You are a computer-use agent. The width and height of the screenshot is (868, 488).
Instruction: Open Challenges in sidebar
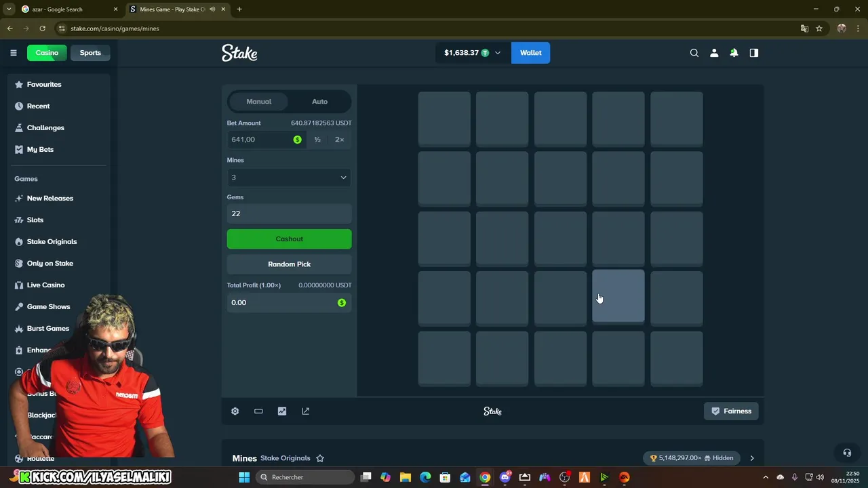click(x=45, y=128)
